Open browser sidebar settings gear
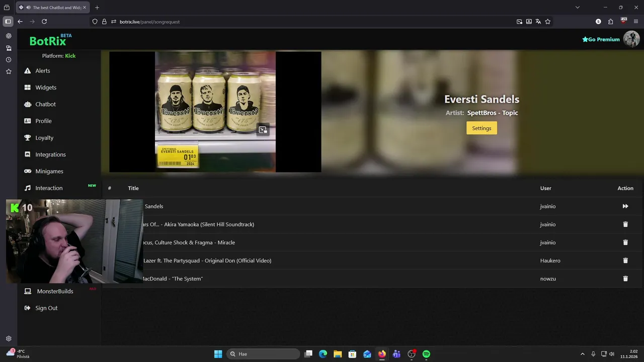Viewport: 644px width, 362px height. coord(9,339)
